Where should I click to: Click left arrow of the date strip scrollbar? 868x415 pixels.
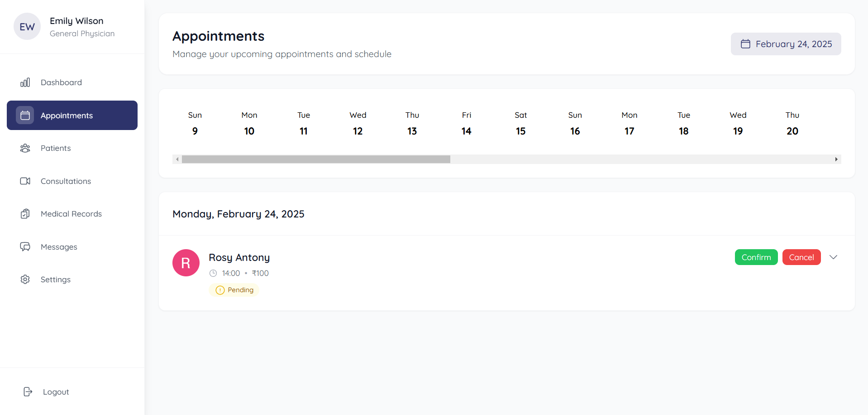(x=177, y=159)
